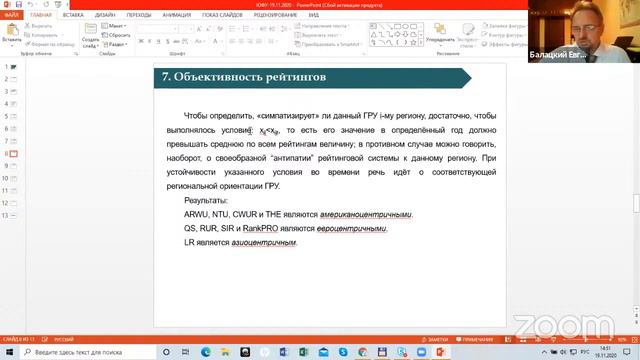Expand the font name combo box
The width and height of the screenshot is (640, 360).
[x=176, y=29]
